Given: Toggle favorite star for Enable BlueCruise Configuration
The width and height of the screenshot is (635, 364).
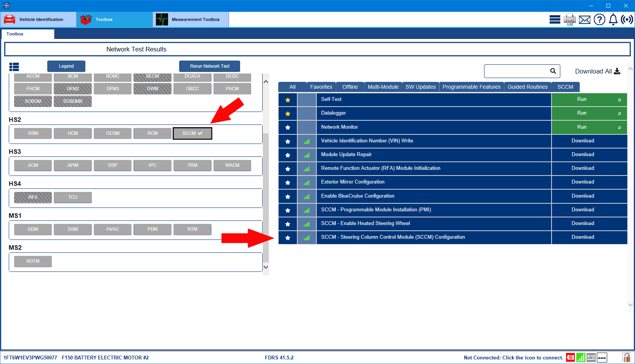Looking at the screenshot, I should point(288,196).
